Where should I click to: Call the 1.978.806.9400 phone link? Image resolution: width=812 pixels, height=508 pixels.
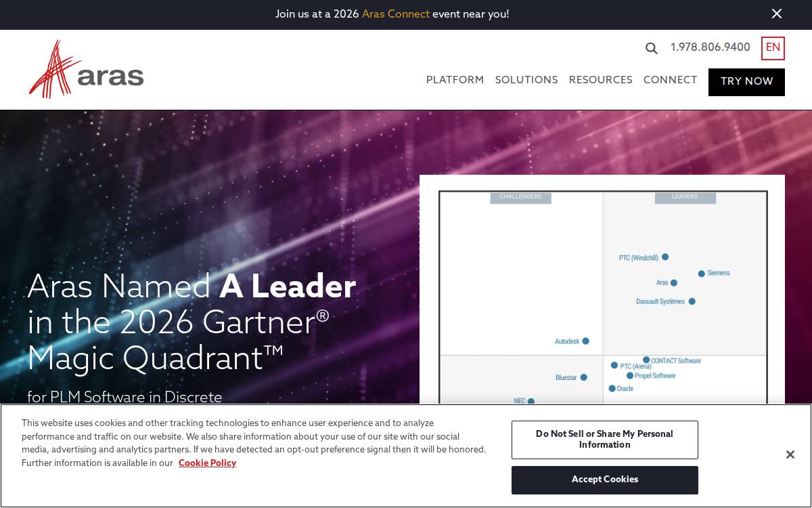coord(710,47)
